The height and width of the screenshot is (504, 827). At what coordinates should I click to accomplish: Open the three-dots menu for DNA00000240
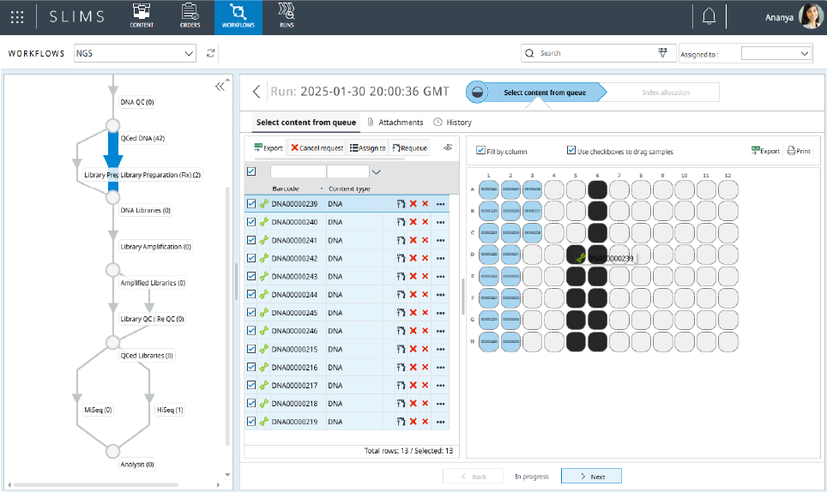coord(440,222)
